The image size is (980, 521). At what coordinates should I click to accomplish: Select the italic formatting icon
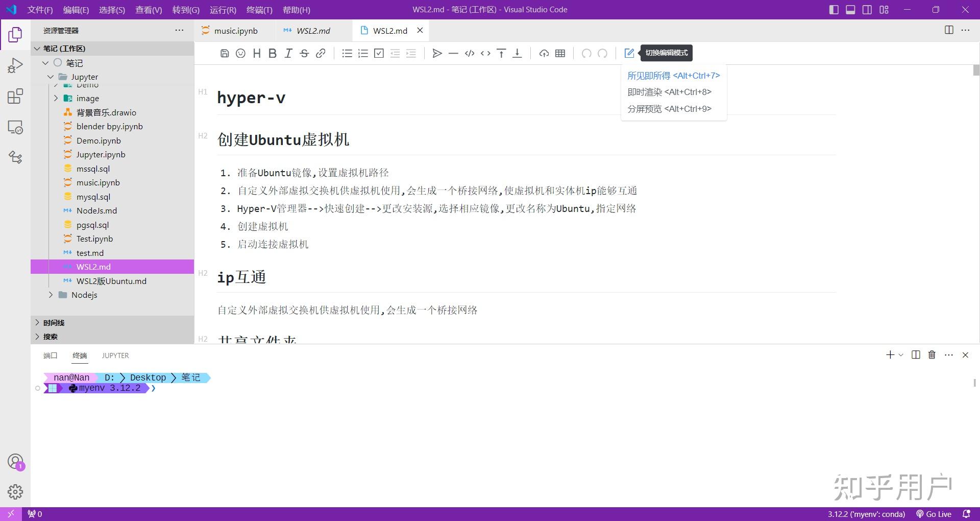pyautogui.click(x=288, y=53)
